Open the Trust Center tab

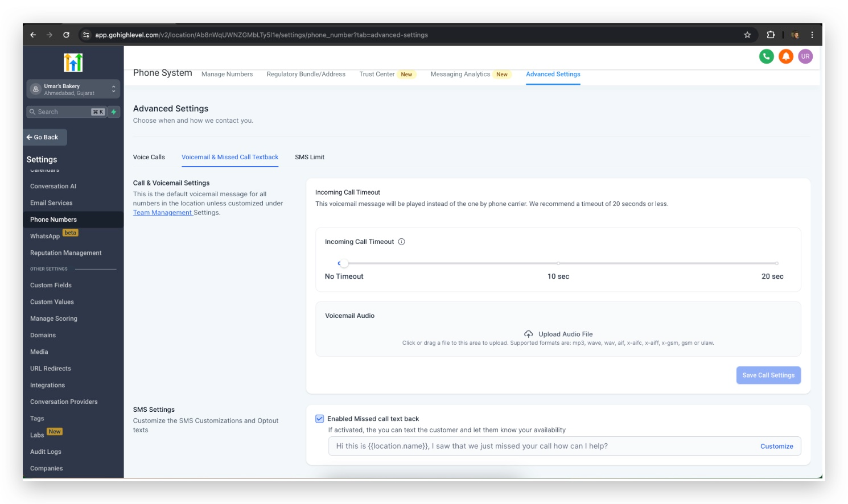click(x=377, y=74)
